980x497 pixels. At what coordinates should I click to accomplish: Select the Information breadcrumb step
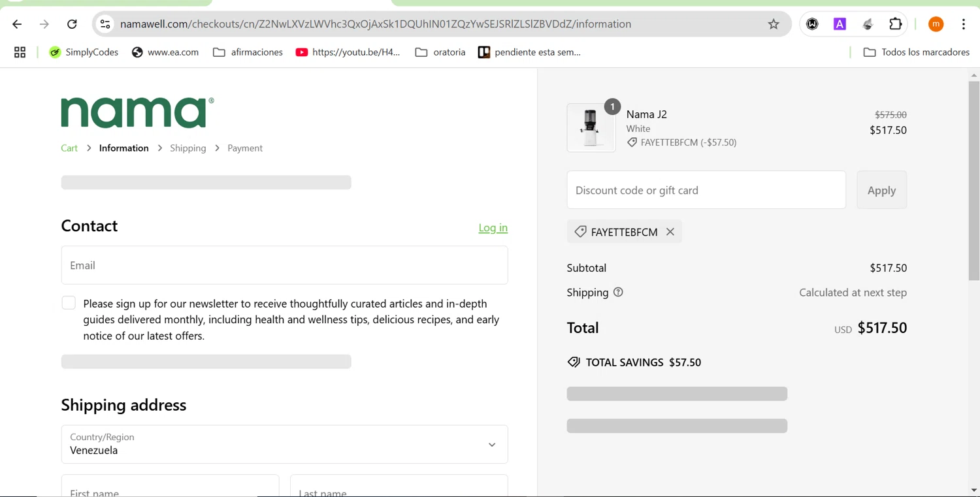click(124, 148)
